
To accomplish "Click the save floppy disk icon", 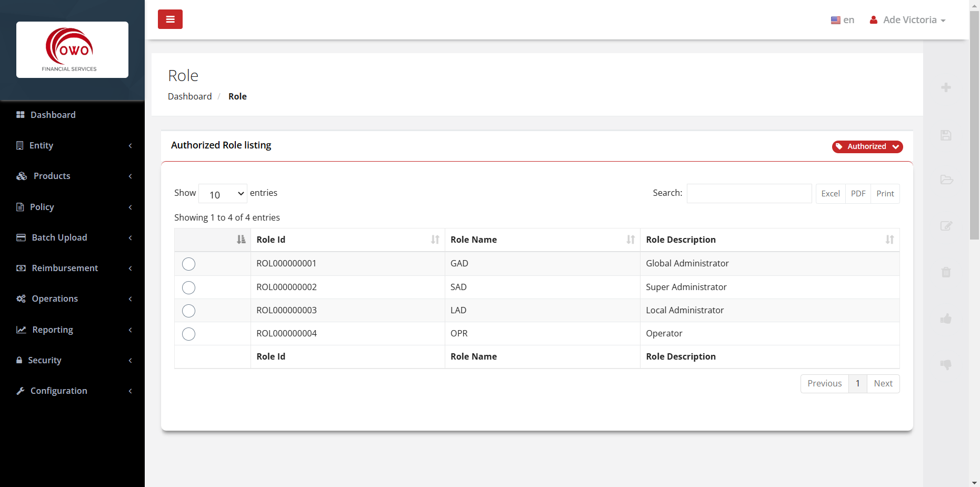I will (946, 135).
